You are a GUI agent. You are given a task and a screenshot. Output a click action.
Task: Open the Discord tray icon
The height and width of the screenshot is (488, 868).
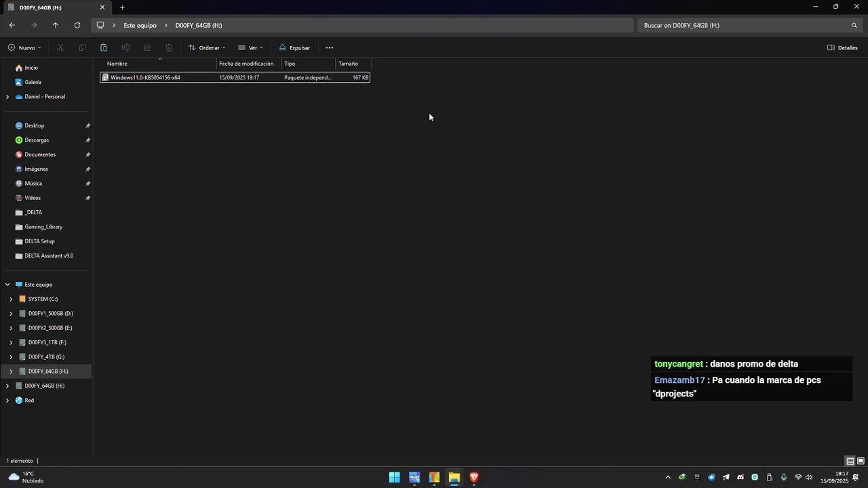(x=741, y=477)
